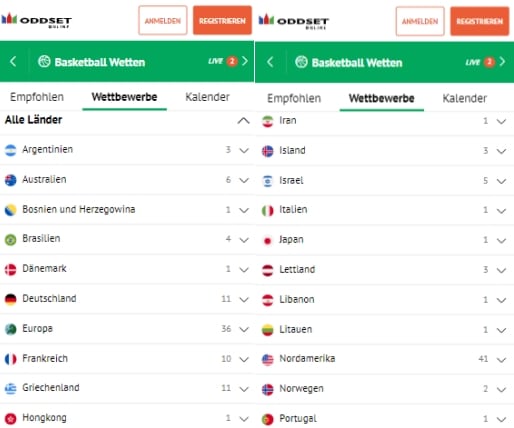Click the right Registrieren button
Image resolution: width=514 pixels, height=428 pixels.
[480, 21]
